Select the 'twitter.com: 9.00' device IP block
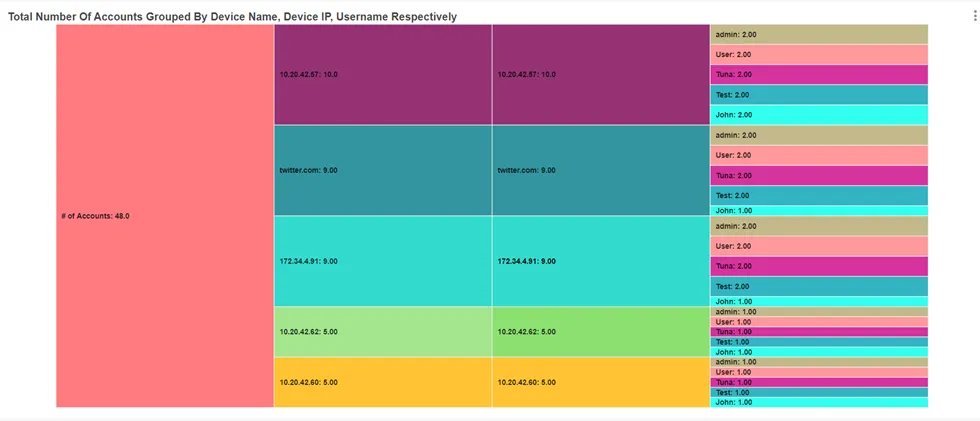The width and height of the screenshot is (980, 421). point(601,171)
